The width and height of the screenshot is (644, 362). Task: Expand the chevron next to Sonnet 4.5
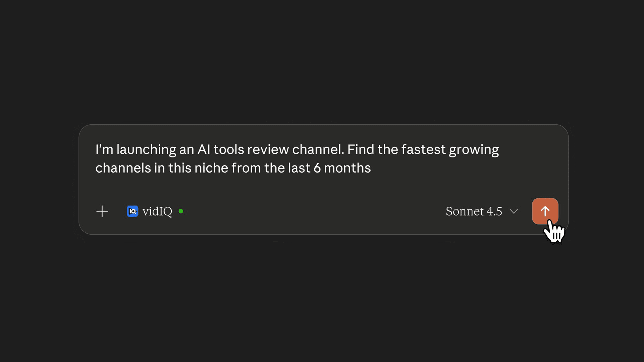514,212
